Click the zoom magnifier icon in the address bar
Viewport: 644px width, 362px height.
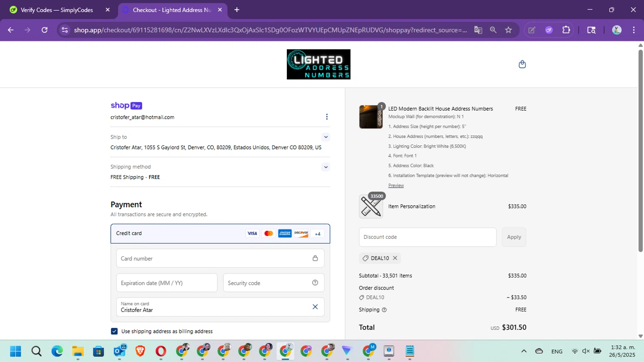click(493, 30)
